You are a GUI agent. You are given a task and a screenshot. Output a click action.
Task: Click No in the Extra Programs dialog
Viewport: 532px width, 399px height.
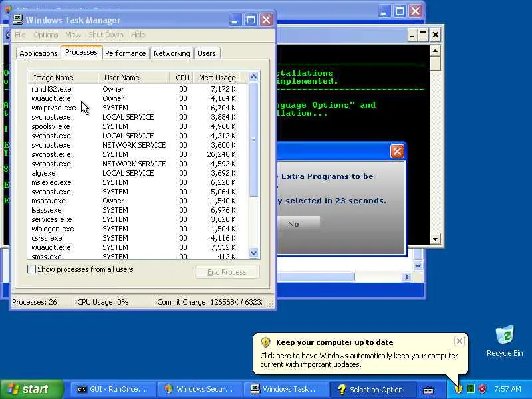tap(299, 224)
